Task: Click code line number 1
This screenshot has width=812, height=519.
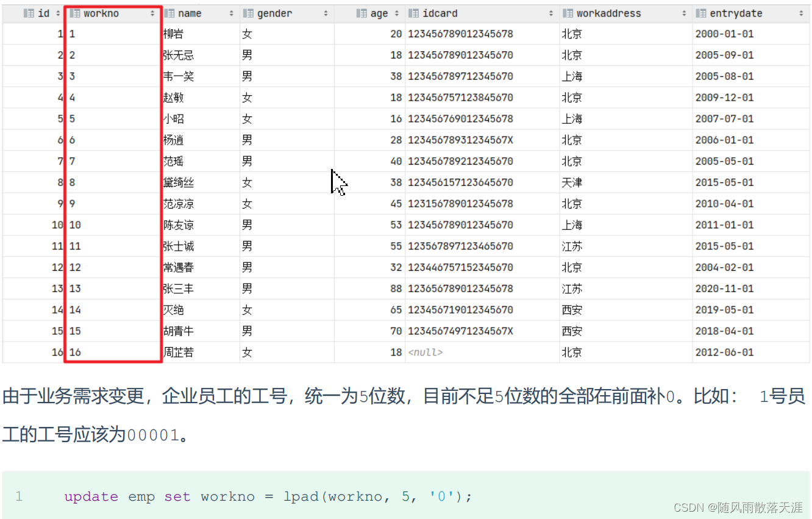Action: (19, 496)
